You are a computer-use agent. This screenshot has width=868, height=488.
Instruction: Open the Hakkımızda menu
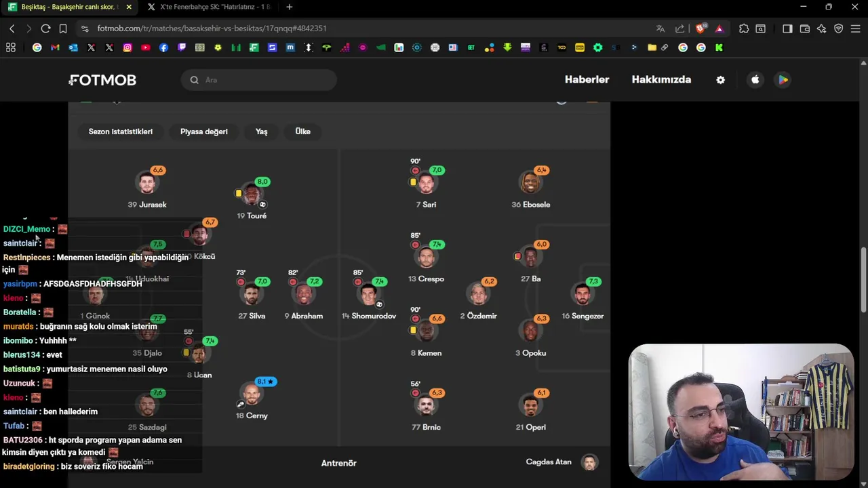point(662,79)
